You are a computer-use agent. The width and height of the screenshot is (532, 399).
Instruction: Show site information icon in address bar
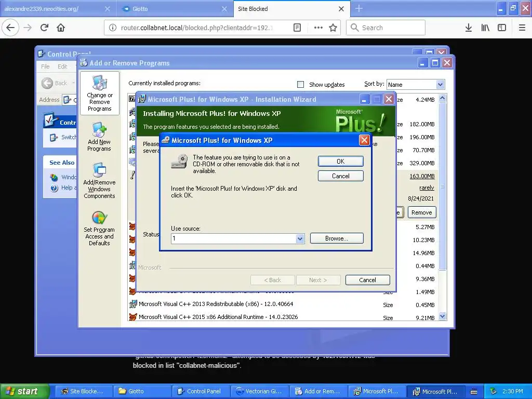click(113, 28)
